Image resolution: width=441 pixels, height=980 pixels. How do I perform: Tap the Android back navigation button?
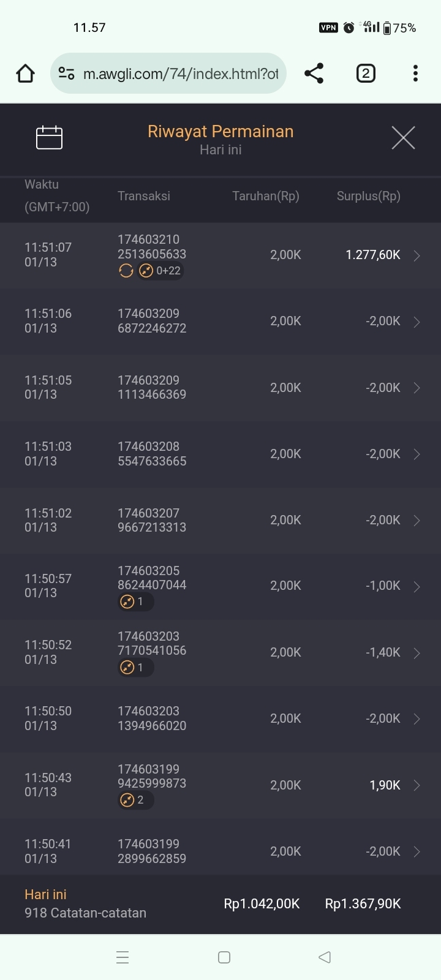point(325,957)
